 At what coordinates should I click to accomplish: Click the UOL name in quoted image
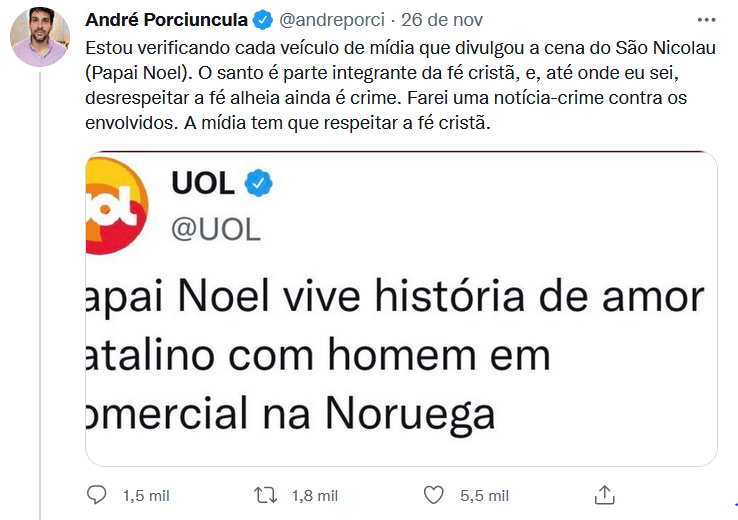coord(202,184)
